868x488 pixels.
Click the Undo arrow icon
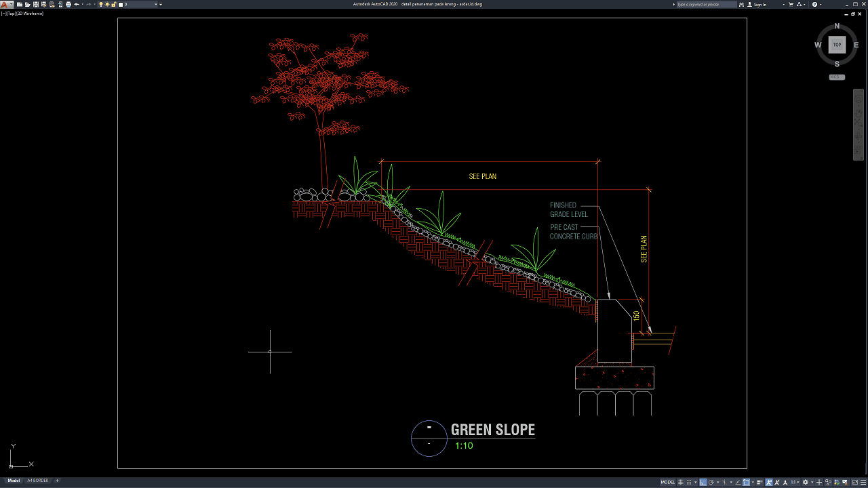click(77, 4)
